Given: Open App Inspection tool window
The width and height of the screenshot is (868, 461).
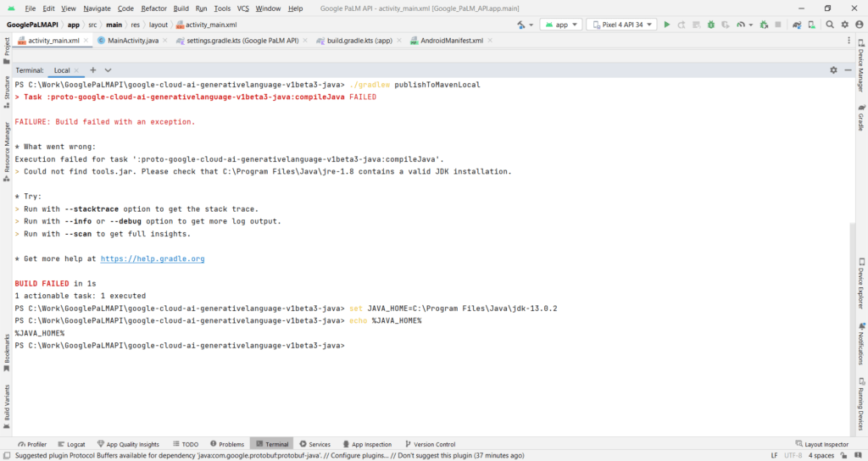Looking at the screenshot, I should point(367,444).
